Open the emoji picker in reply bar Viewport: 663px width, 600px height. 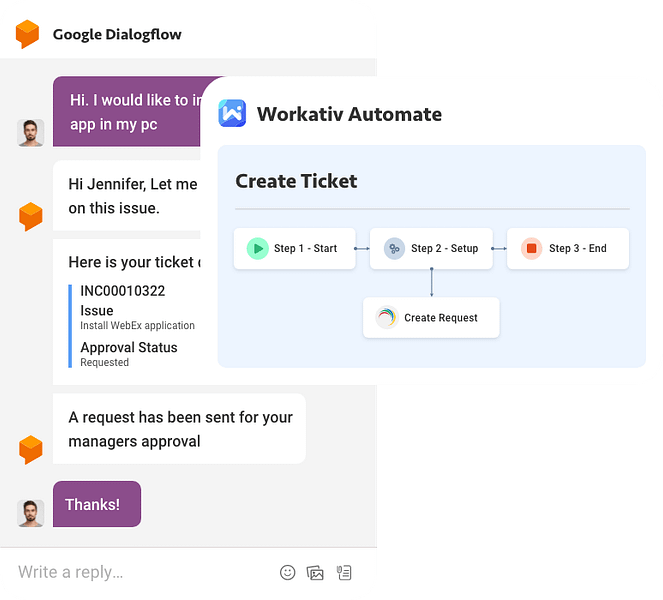[288, 573]
